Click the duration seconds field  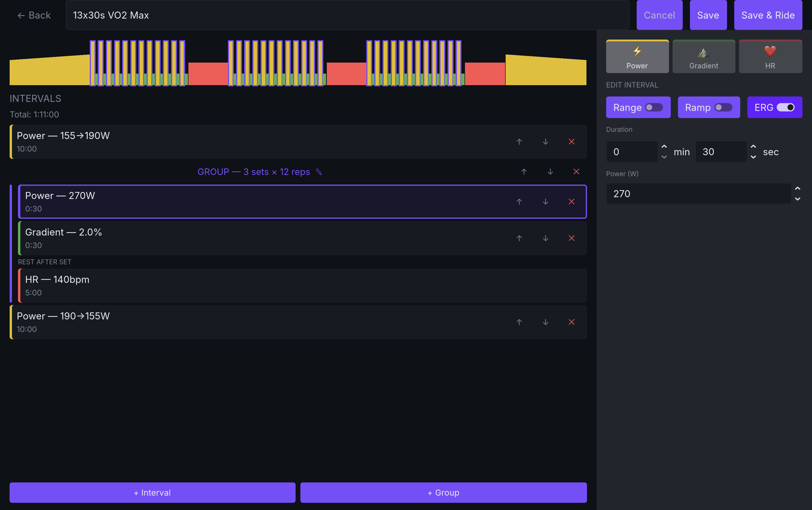click(721, 152)
